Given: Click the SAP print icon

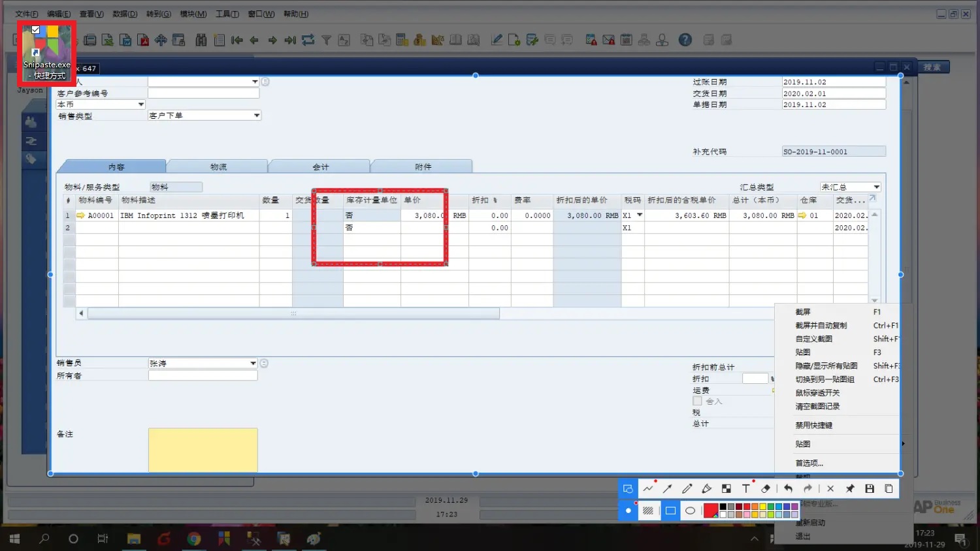Looking at the screenshot, I should 90,40.
